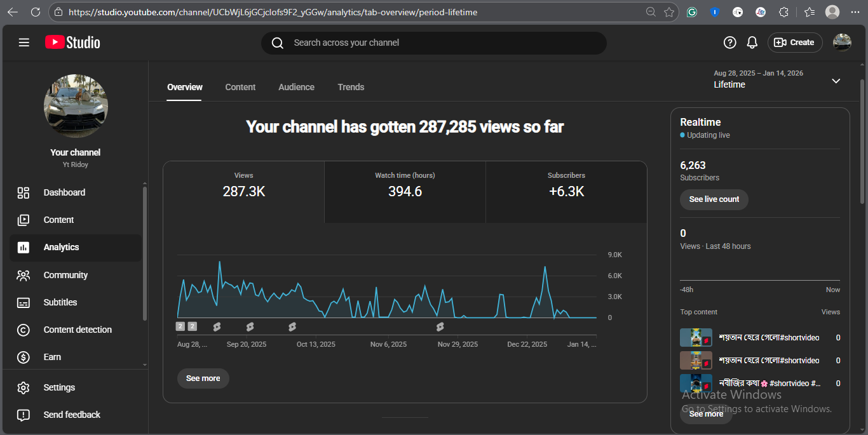Expand the Lifetime date range dropdown
The width and height of the screenshot is (868, 435).
tap(836, 81)
